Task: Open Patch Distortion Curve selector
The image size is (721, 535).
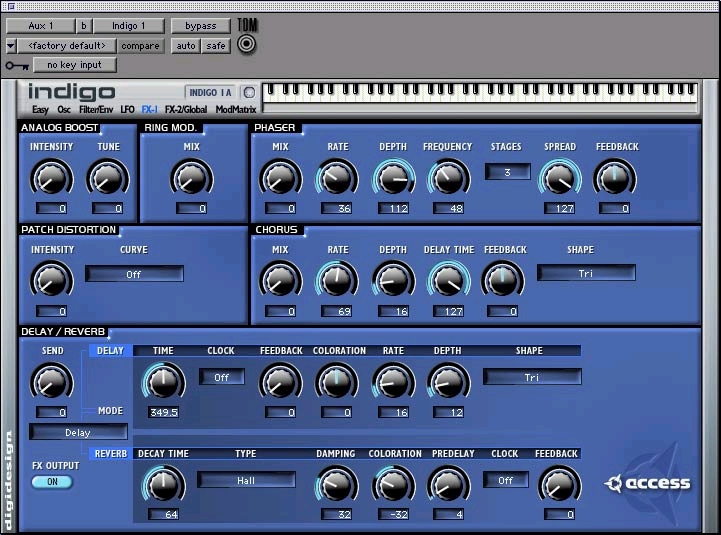Action: click(134, 274)
